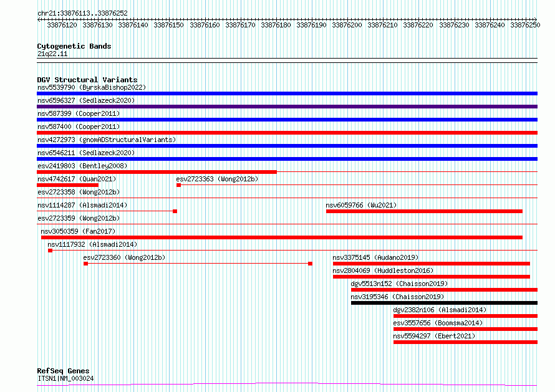Viewport: 555px width, 392px height.
Task: Click the purple bar of nsv6596327
Action: point(287,107)
